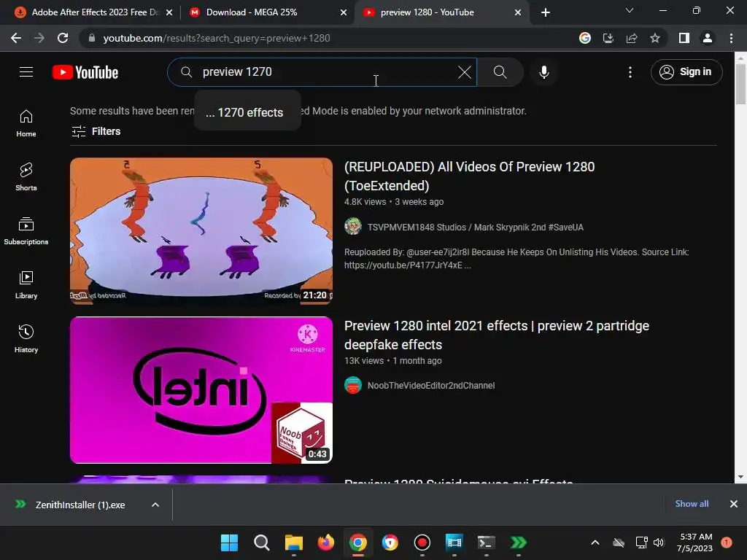View site information via the lock icon
The width and height of the screenshot is (747, 560).
point(92,38)
